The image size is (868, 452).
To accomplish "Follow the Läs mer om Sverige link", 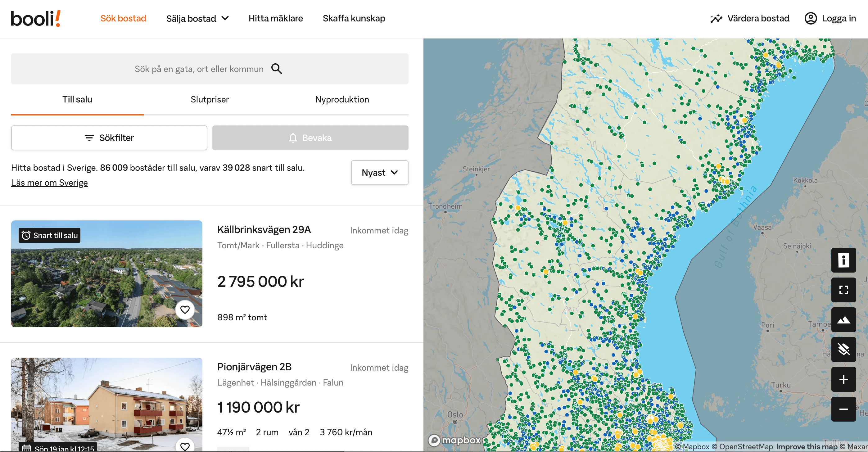I will click(x=49, y=183).
